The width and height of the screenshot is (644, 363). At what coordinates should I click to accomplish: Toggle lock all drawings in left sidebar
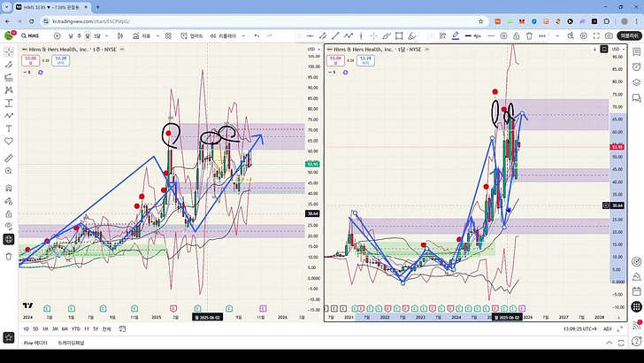(9, 213)
